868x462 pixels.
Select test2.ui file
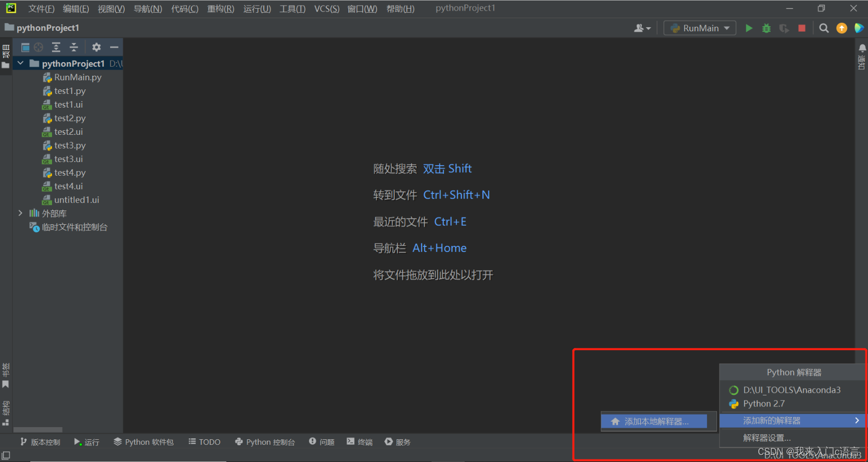pos(63,132)
